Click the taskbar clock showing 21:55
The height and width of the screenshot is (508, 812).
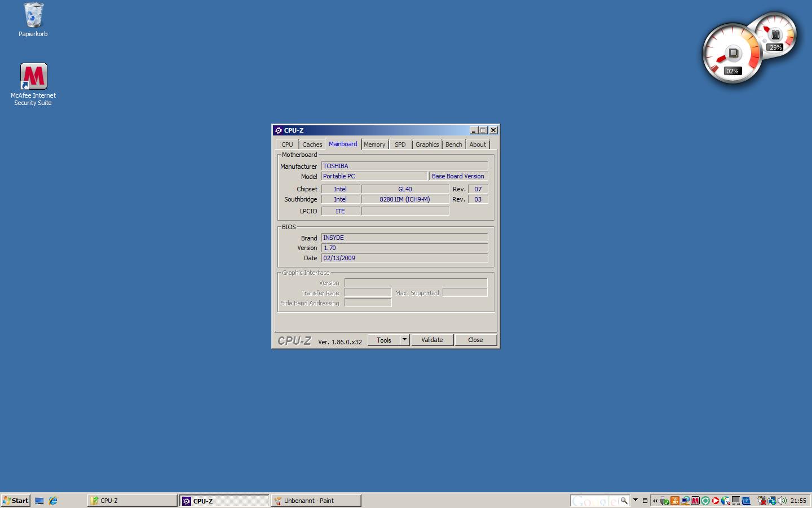798,501
